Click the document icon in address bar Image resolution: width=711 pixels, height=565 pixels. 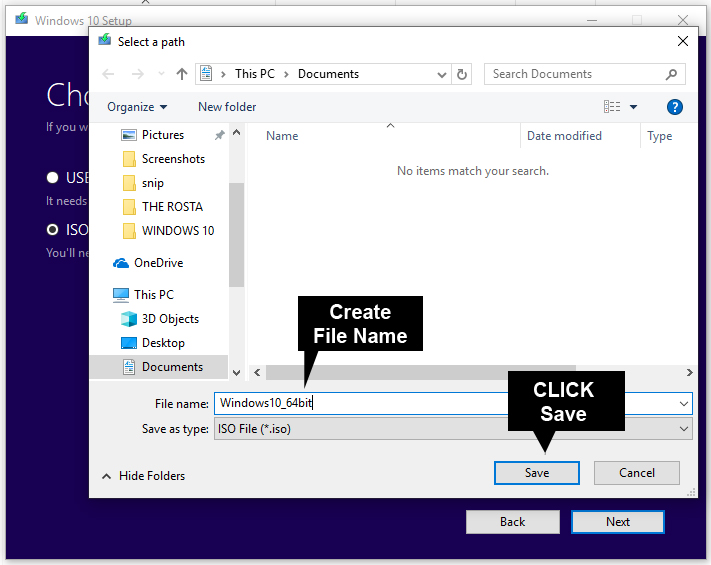click(206, 73)
